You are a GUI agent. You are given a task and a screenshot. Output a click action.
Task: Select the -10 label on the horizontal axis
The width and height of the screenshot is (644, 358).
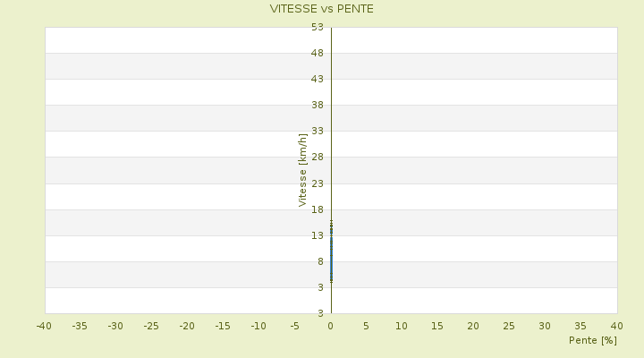pyautogui.click(x=258, y=325)
